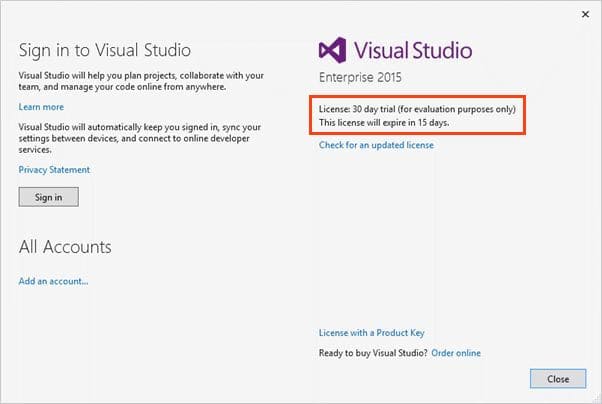Open the Privacy Statement link

(54, 170)
